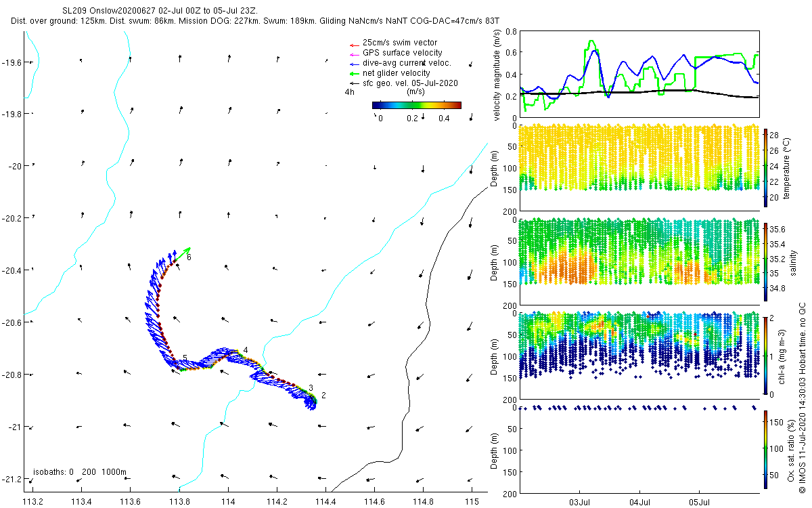Click longitude tick '115' on map axis
Image resolution: width=812 pixels, height=508 pixels.
pos(472,502)
